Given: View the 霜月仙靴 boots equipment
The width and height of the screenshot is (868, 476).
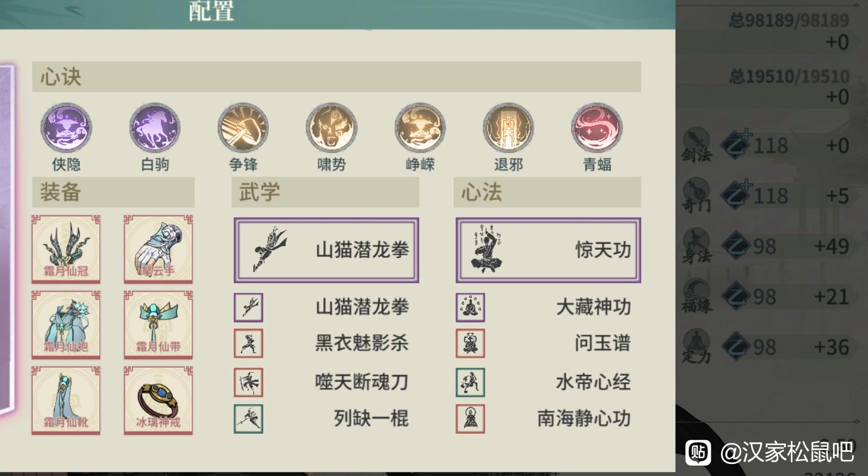Looking at the screenshot, I should click(65, 401).
